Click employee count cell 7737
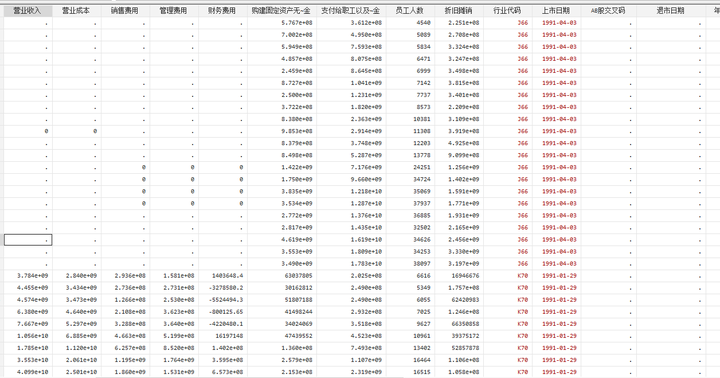 pos(410,95)
